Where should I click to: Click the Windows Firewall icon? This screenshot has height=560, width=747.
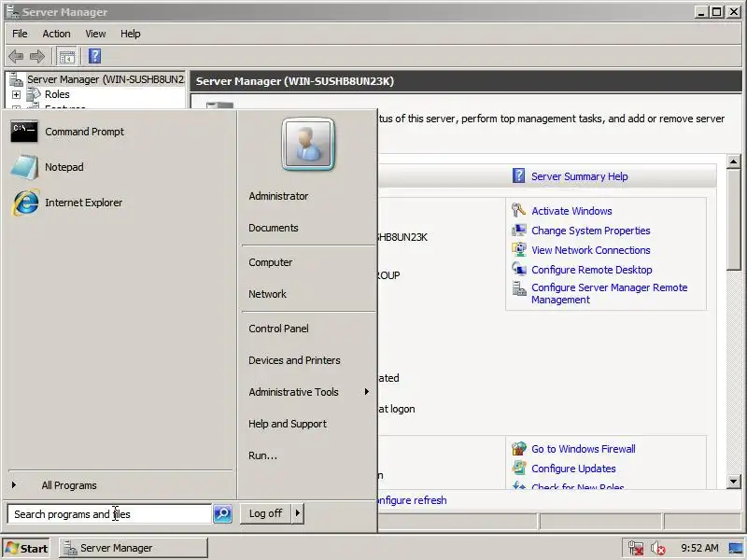pos(518,449)
